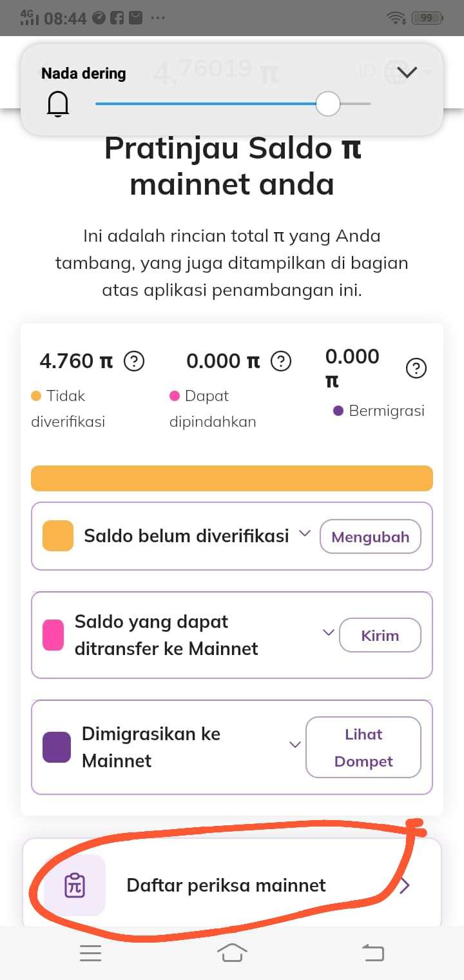464x980 pixels.
Task: Click the Nada dering volume slider knob
Action: pos(328,103)
